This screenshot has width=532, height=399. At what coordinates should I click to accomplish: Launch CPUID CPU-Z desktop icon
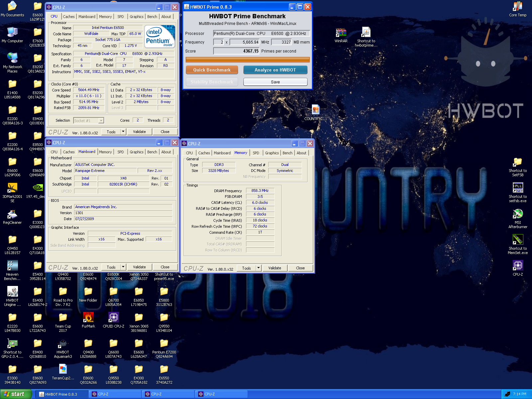click(x=113, y=320)
